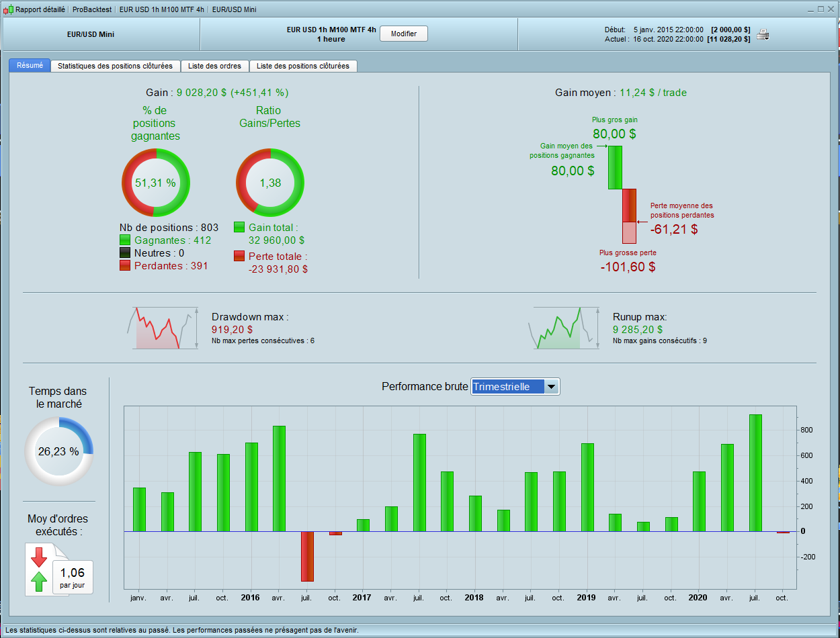This screenshot has width=840, height=638.
Task: Click Nb max gains consécutifs : 9 text
Action: [x=659, y=341]
